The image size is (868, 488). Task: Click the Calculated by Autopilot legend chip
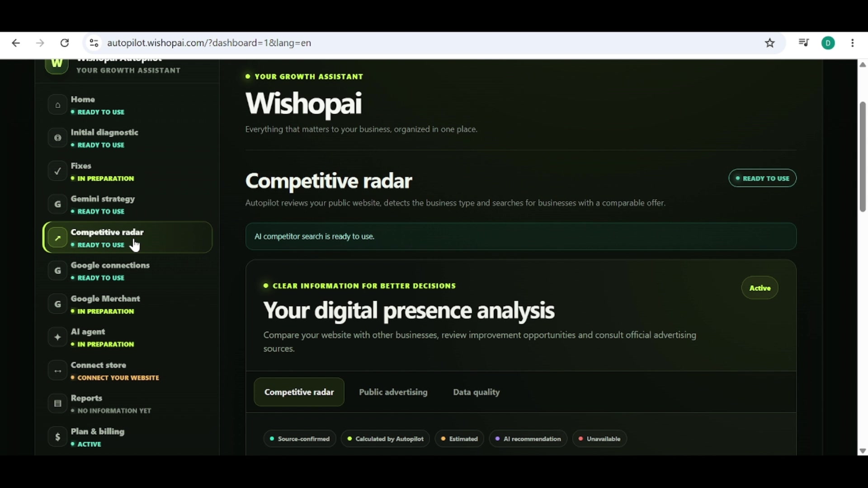coord(385,439)
